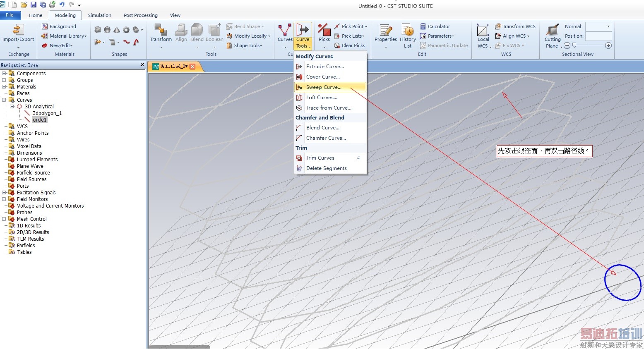
Task: Choose Extrude Curve from menu
Action: click(330, 67)
